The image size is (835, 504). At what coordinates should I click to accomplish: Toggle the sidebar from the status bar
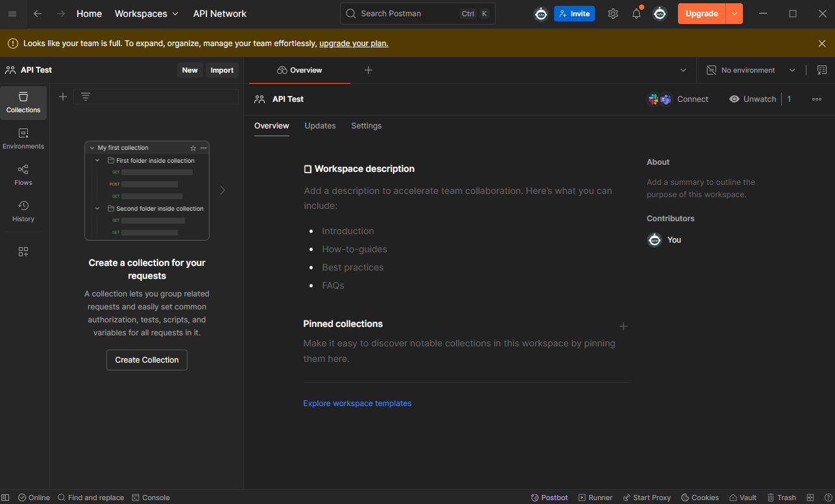point(6,498)
